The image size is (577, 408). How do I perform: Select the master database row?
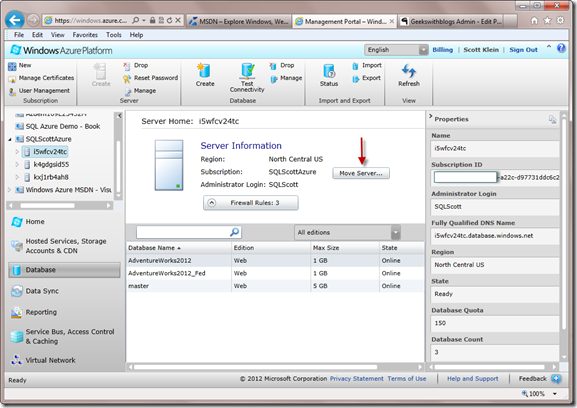pyautogui.click(x=275, y=286)
